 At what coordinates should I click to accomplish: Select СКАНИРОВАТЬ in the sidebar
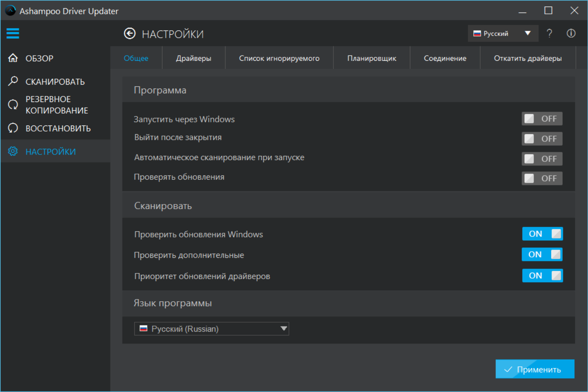coord(55,81)
